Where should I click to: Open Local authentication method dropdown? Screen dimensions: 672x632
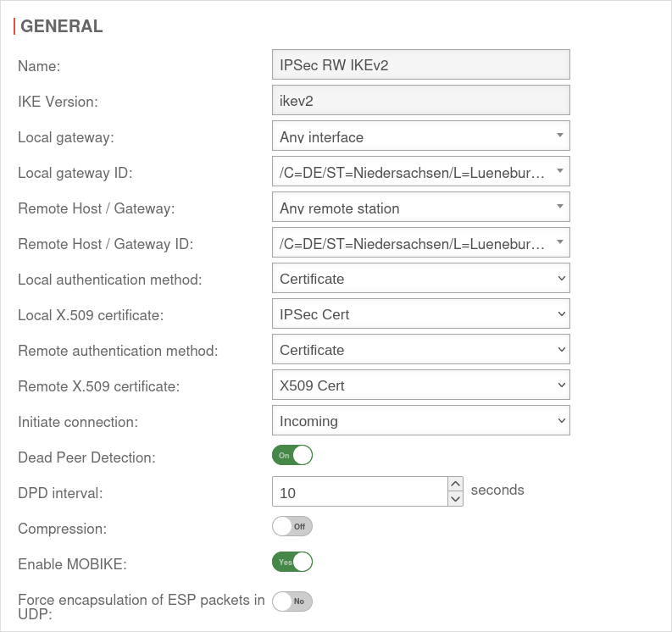tap(420, 279)
